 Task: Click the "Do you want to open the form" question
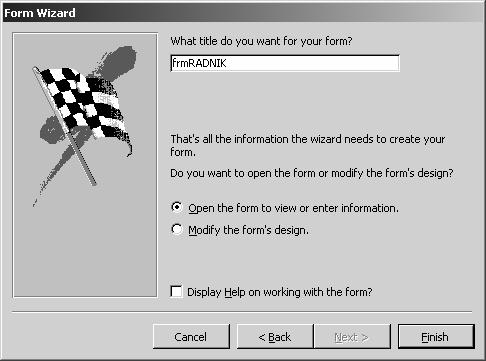pyautogui.click(x=312, y=173)
